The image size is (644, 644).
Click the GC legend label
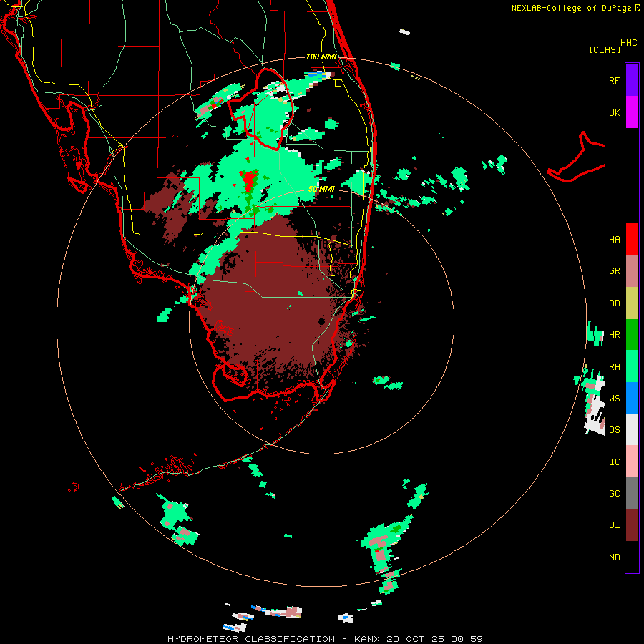614,494
